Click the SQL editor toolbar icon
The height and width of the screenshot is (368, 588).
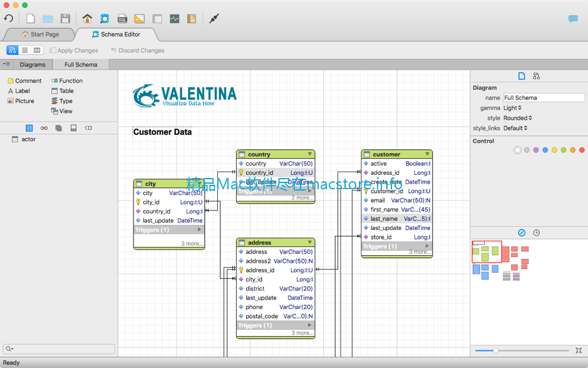(122, 19)
